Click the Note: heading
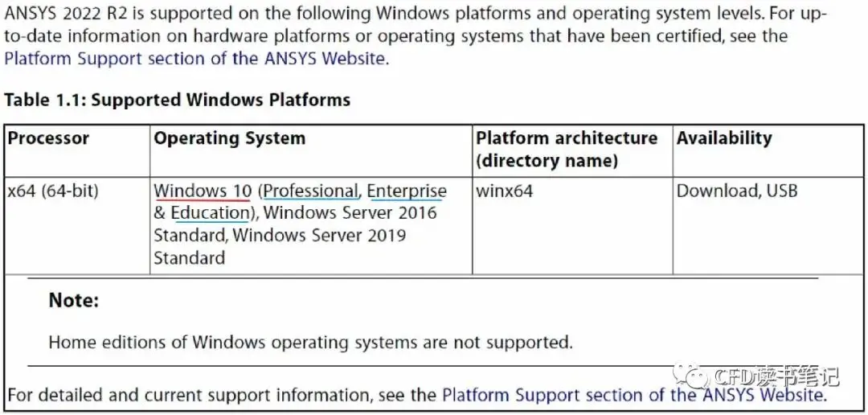Image resolution: width=868 pixels, height=415 pixels. pyautogui.click(x=74, y=301)
